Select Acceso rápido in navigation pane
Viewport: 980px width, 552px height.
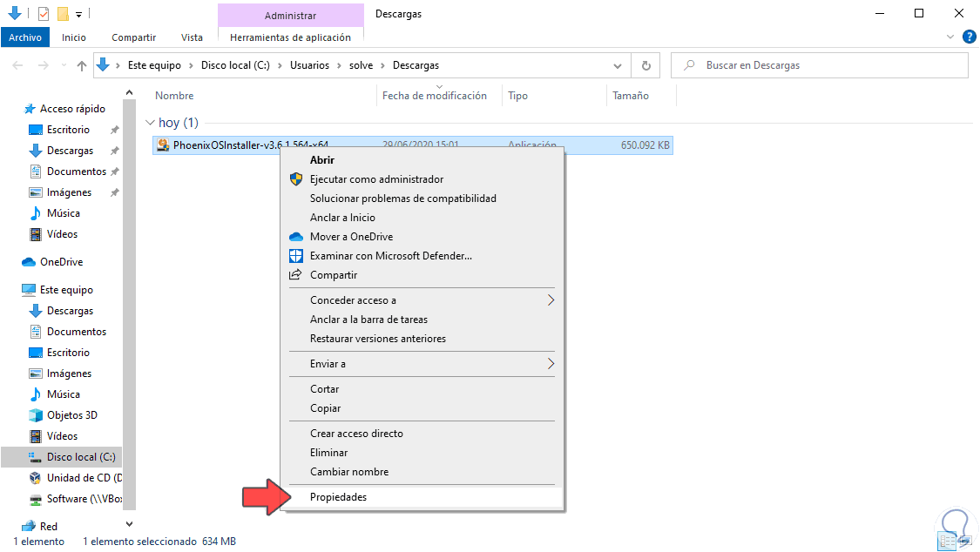[72, 109]
